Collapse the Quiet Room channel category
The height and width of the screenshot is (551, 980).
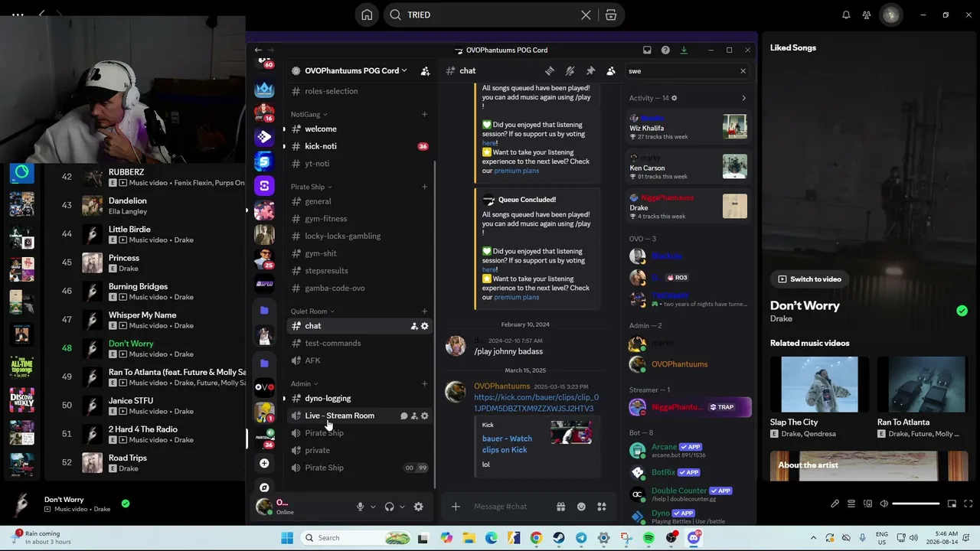[312, 311]
